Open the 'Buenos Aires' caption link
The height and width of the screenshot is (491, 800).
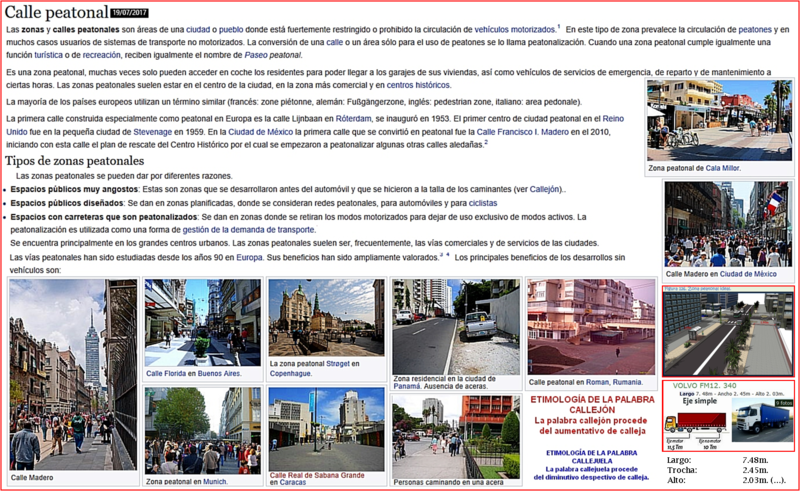(x=219, y=374)
